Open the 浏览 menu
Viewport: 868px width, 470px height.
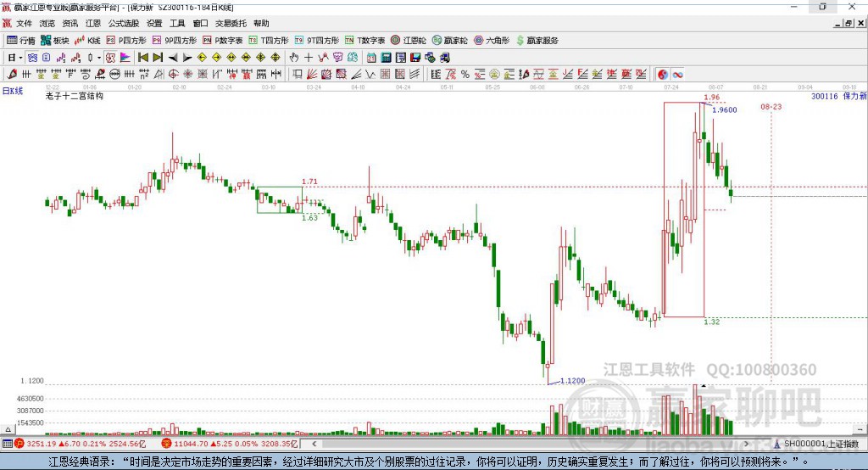pyautogui.click(x=47, y=23)
